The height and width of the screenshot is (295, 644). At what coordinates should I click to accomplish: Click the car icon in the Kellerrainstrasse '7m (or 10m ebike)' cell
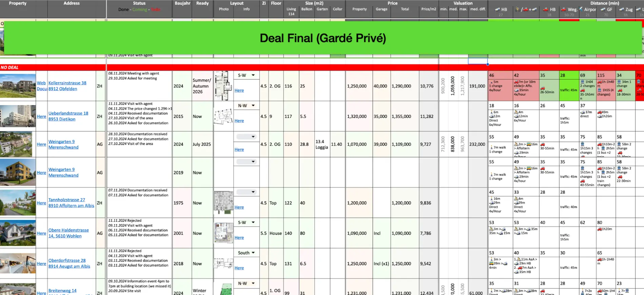(x=516, y=82)
